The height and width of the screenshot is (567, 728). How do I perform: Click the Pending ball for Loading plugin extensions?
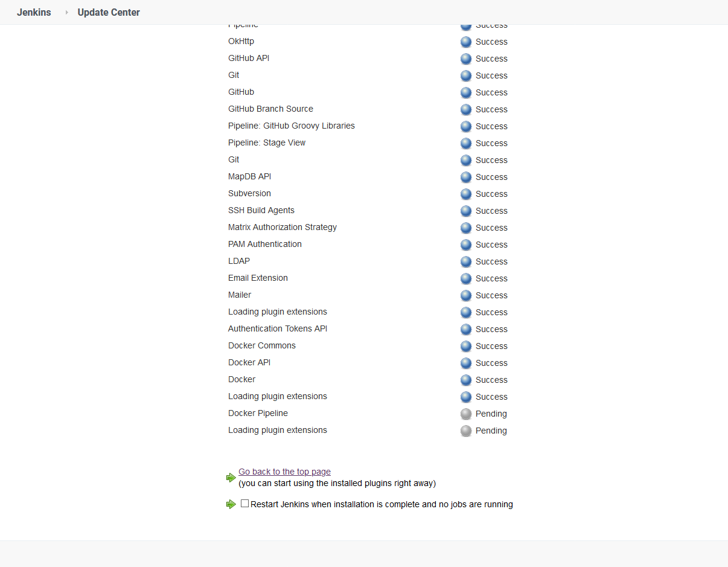point(465,431)
